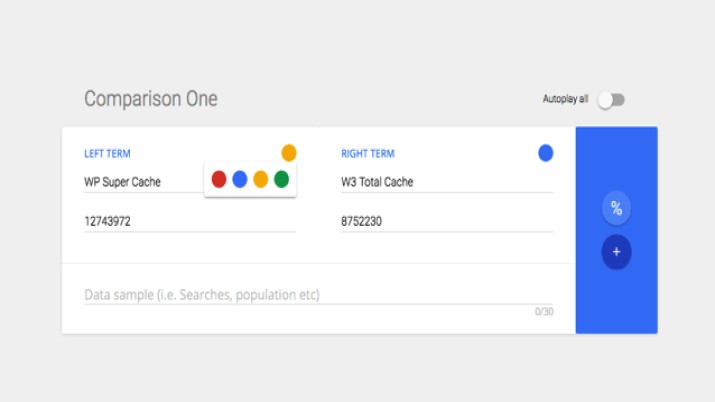Click the Comparison One title
The width and height of the screenshot is (715, 402).
point(150,99)
